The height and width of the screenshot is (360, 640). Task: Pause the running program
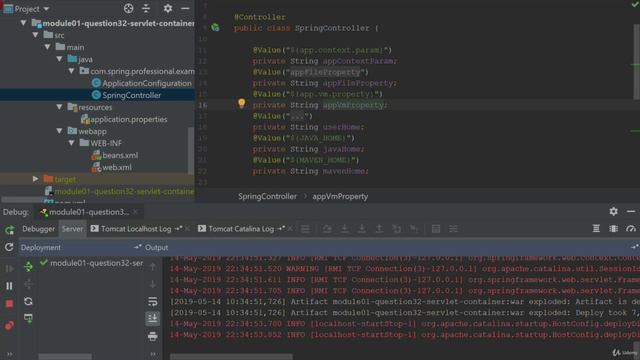pyautogui.click(x=9, y=286)
